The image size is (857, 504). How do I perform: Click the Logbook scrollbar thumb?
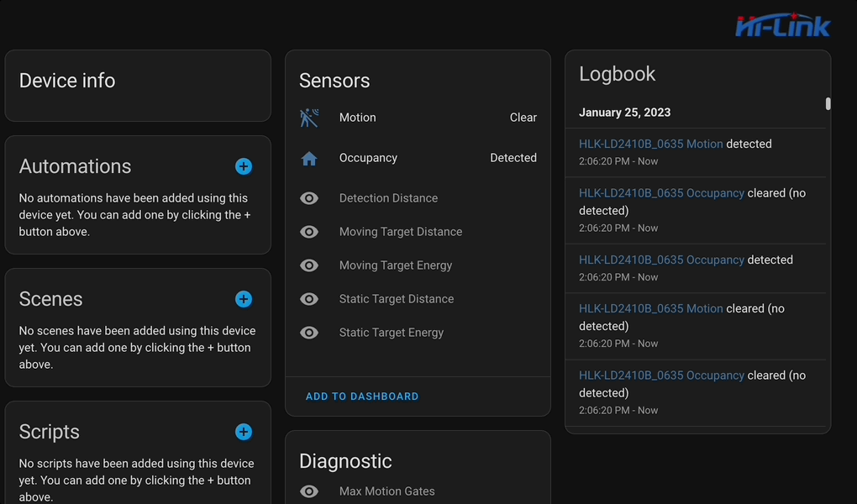coord(828,104)
